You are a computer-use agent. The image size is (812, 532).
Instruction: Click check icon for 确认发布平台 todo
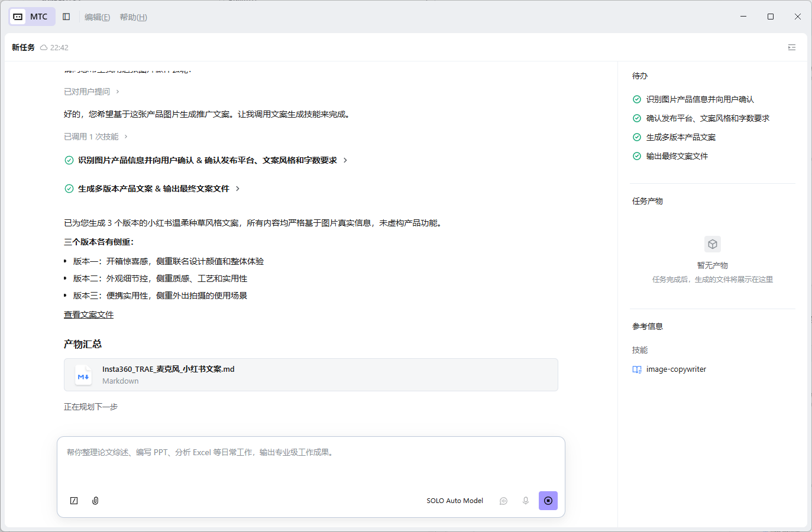click(637, 118)
